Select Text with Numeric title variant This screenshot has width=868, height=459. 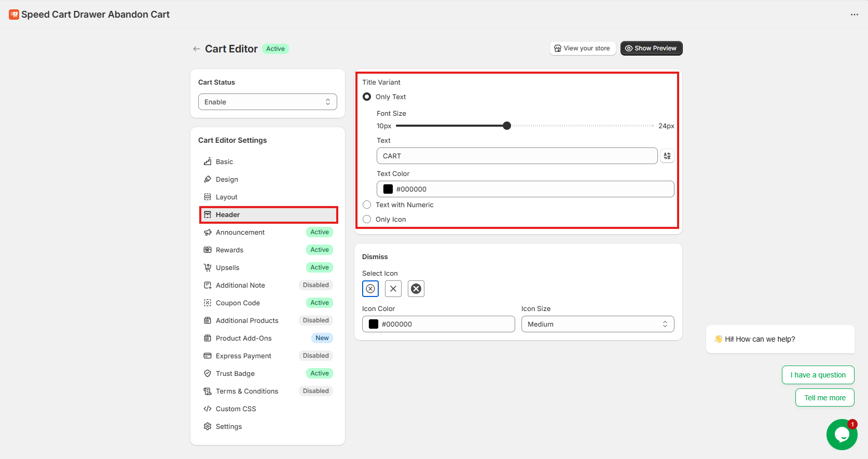[x=367, y=205]
